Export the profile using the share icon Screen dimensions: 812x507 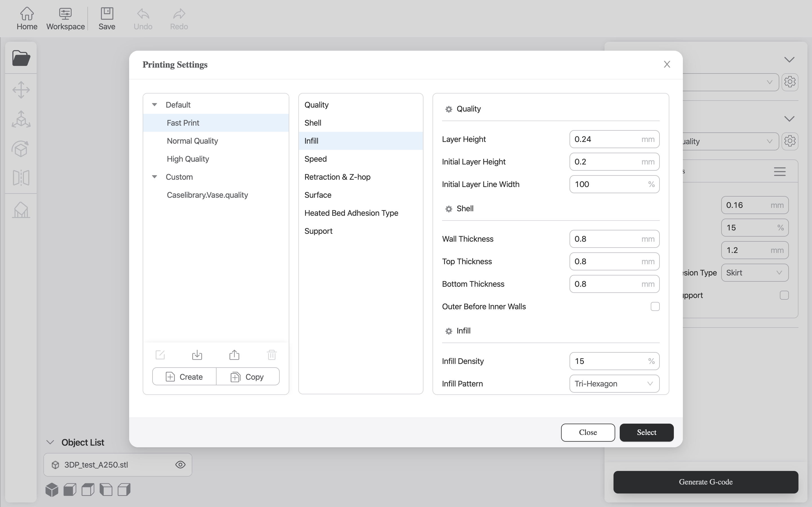[234, 354]
